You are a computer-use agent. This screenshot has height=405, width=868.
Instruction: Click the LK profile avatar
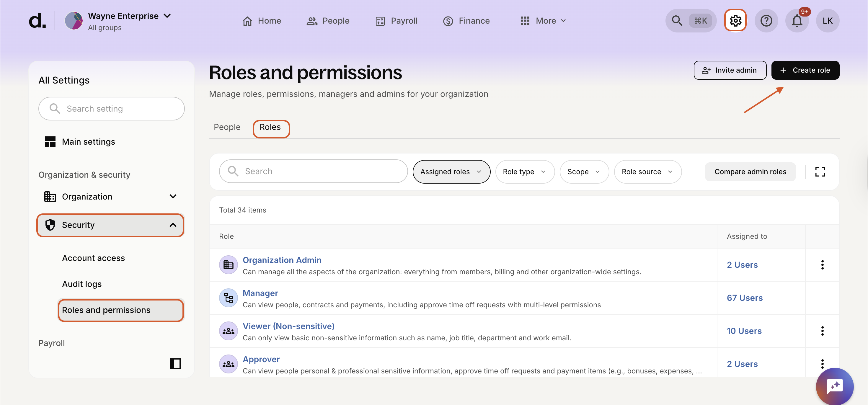point(828,21)
